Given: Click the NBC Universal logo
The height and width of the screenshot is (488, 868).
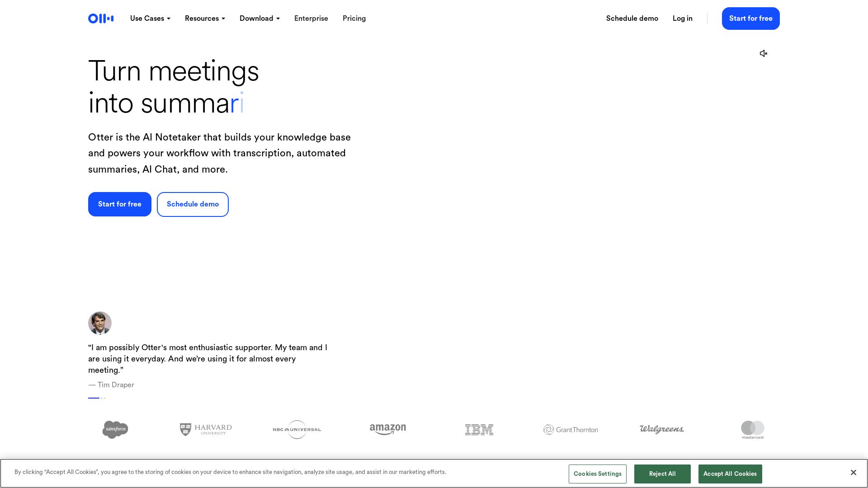Looking at the screenshot, I should pyautogui.click(x=297, y=429).
